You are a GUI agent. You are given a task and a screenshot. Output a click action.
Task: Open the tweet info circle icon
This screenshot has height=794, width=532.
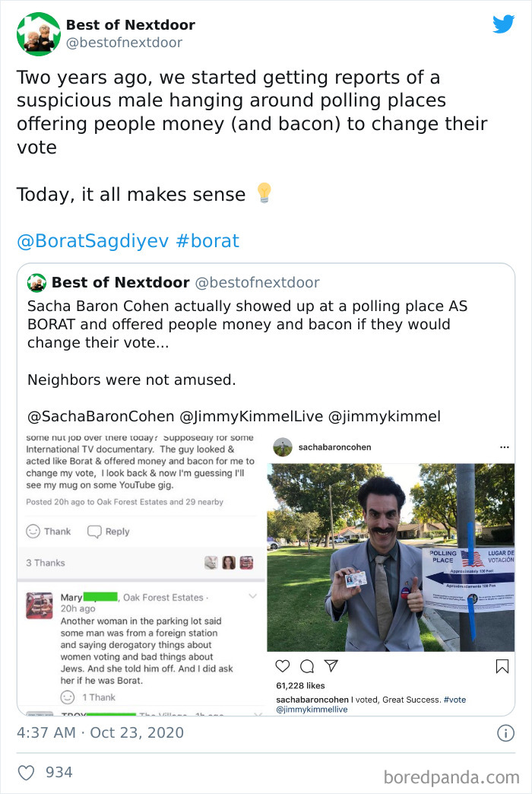(x=507, y=732)
